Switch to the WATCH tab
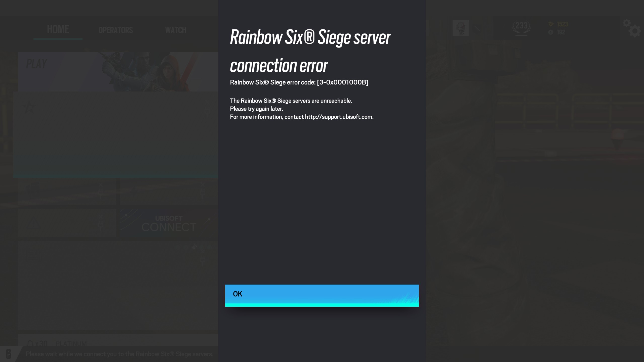 tap(176, 30)
